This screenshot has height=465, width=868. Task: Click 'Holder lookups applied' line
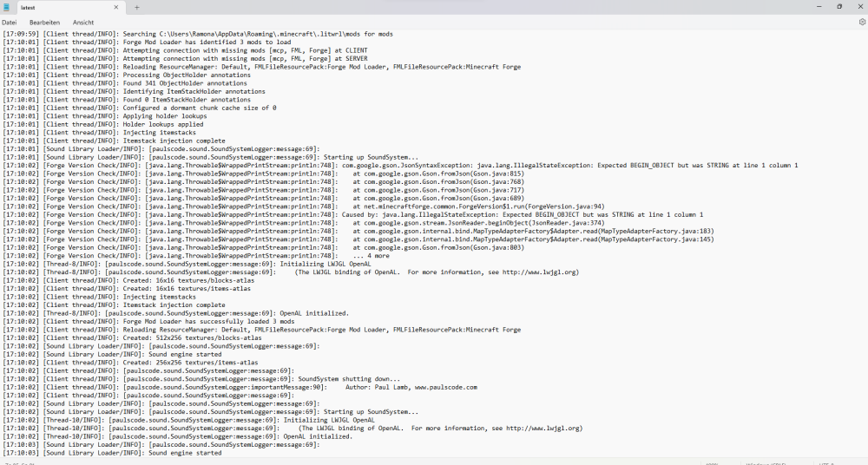pos(103,124)
